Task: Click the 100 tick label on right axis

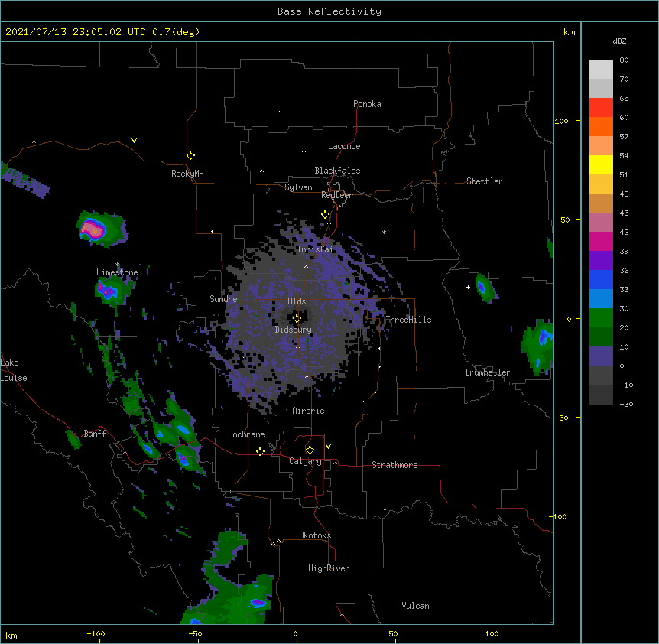Action: click(561, 121)
